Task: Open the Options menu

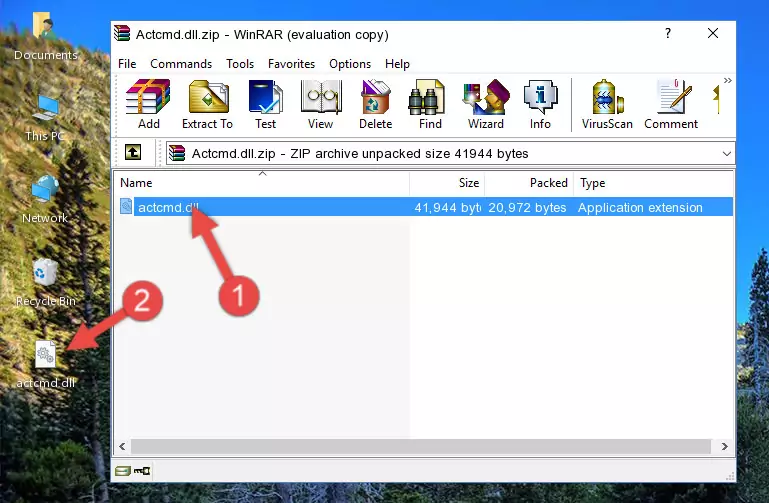Action: point(350,64)
